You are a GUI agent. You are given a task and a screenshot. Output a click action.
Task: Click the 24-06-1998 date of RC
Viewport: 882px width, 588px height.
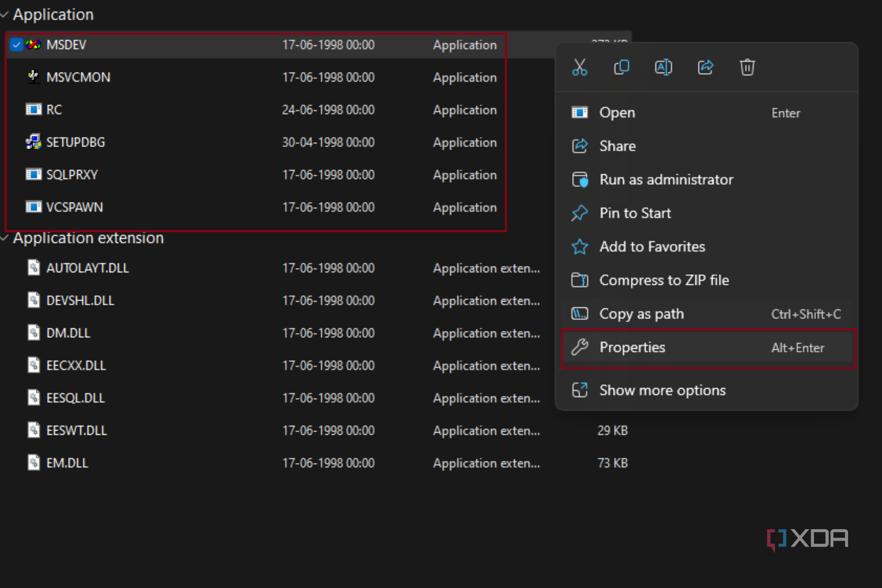328,110
